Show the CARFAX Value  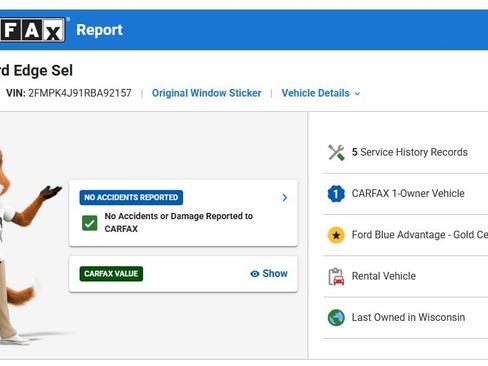269,274
